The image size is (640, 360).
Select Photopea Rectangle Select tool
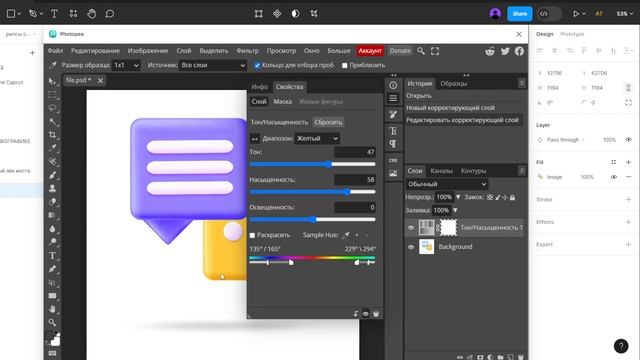[52, 95]
